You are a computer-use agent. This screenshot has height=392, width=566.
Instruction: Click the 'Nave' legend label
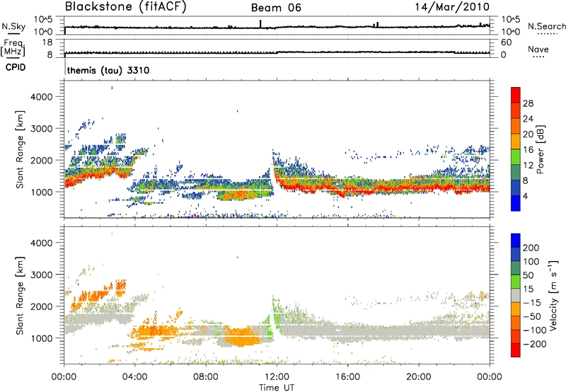pyautogui.click(x=538, y=49)
